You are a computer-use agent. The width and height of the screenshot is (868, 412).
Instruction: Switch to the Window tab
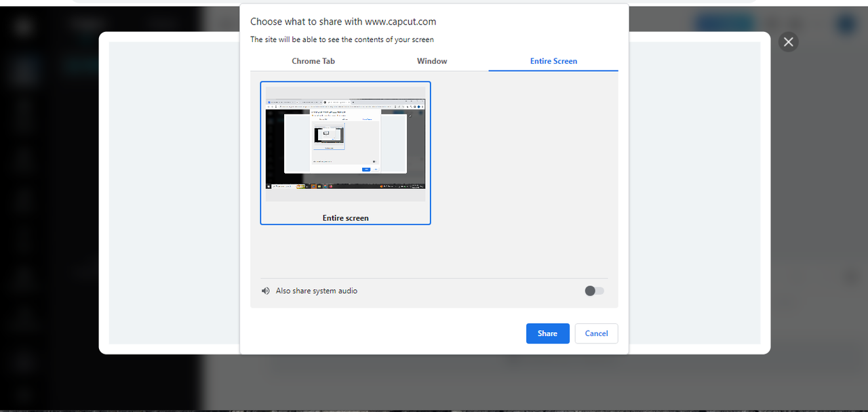coord(432,61)
